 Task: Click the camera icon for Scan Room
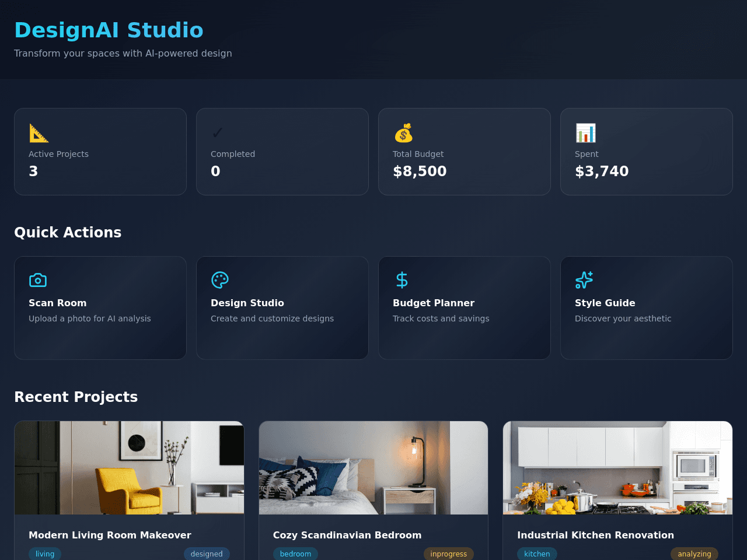pyautogui.click(x=38, y=280)
